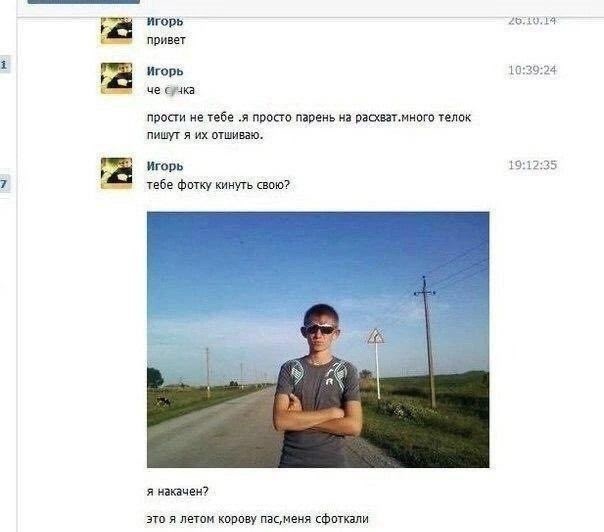Click the 19:12:35 message timestamp
This screenshot has height=532, width=604.
[x=532, y=165]
